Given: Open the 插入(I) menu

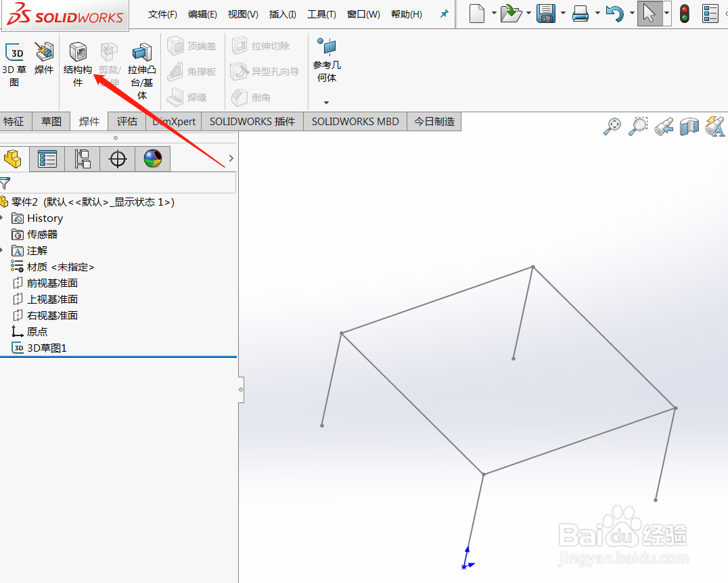Looking at the screenshot, I should pyautogui.click(x=282, y=14).
